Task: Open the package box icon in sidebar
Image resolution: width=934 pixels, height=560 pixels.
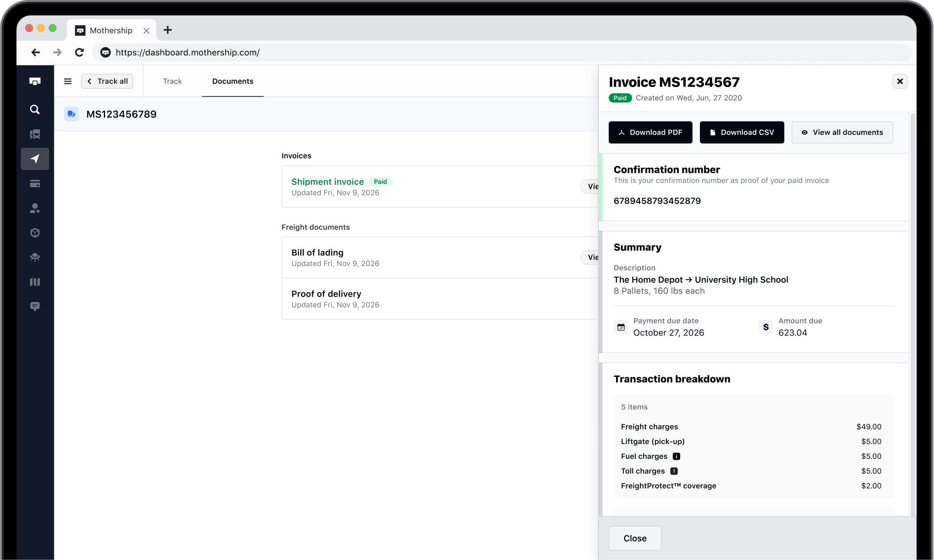Action: click(x=35, y=233)
